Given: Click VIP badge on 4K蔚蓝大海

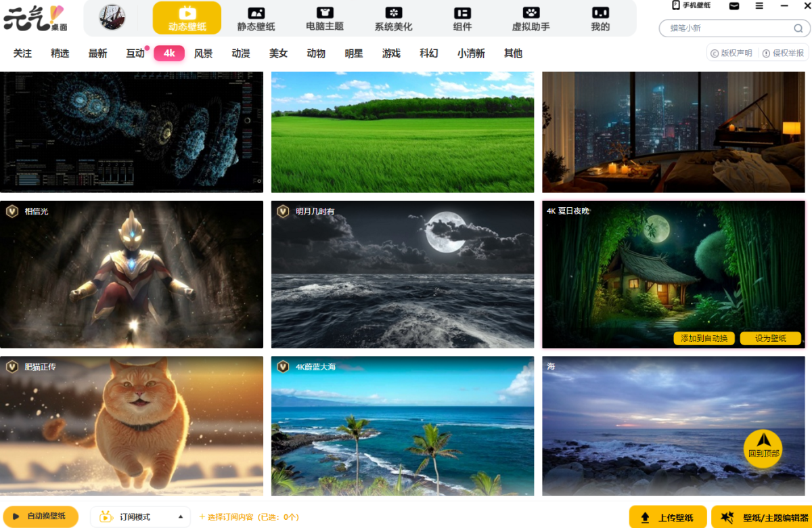Looking at the screenshot, I should (283, 367).
